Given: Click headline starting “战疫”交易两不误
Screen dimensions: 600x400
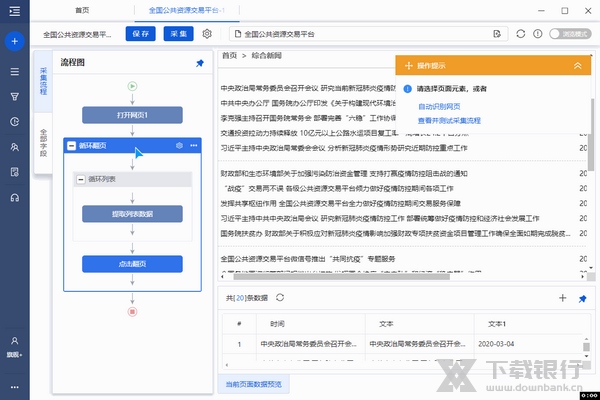Looking at the screenshot, I should (x=339, y=188).
